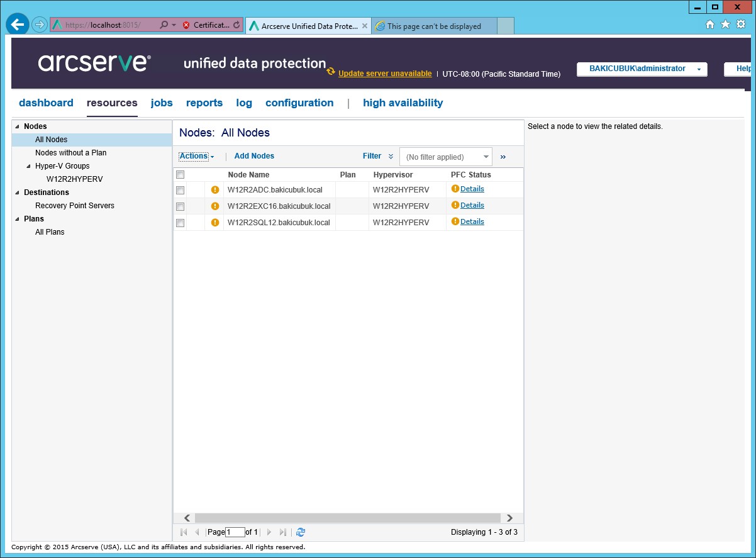Click the browser forward arrow
756x558 pixels.
40,25
